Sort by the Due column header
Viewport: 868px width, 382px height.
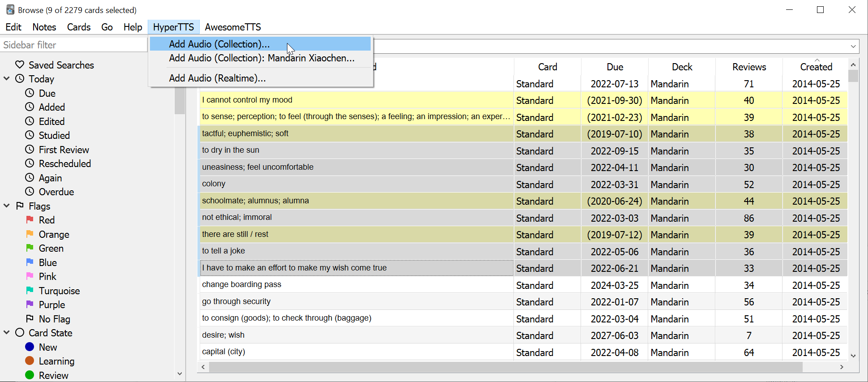pos(615,67)
